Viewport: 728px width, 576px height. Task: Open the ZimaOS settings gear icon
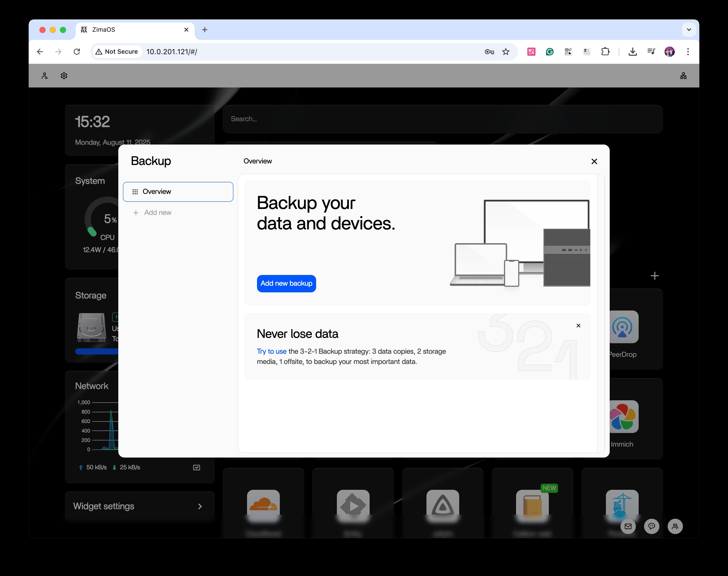coord(64,75)
